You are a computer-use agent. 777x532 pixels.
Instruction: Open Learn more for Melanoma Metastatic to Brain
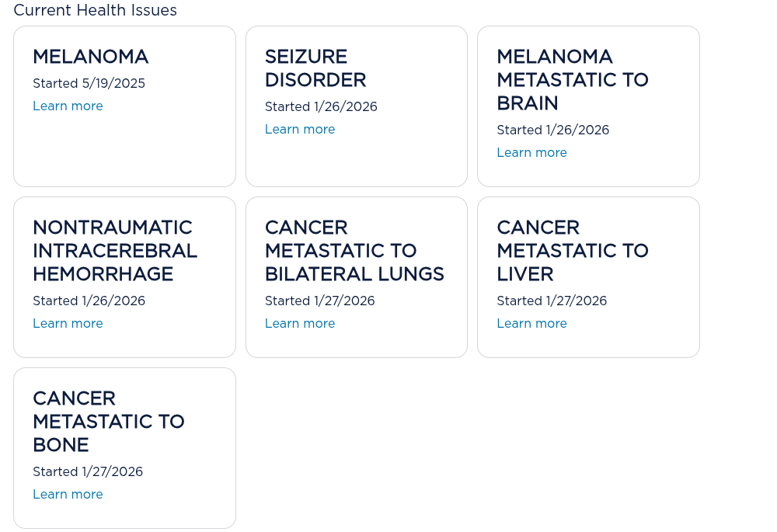tap(531, 153)
